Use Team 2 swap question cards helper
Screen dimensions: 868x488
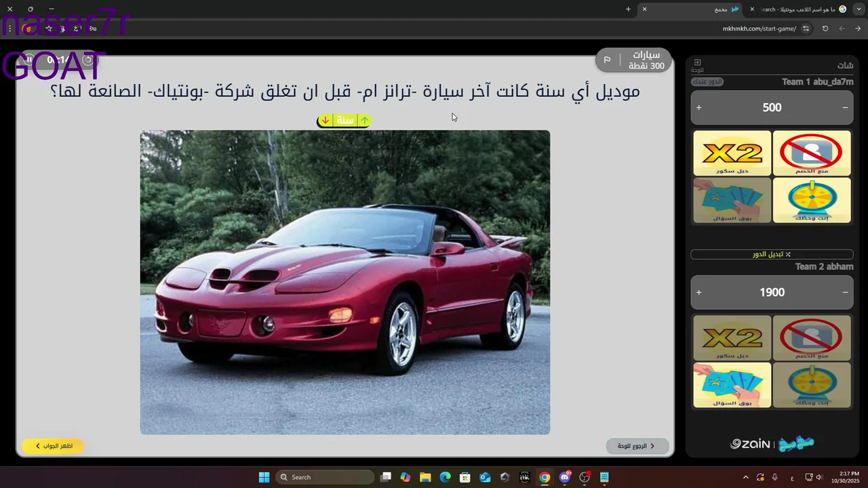(732, 385)
